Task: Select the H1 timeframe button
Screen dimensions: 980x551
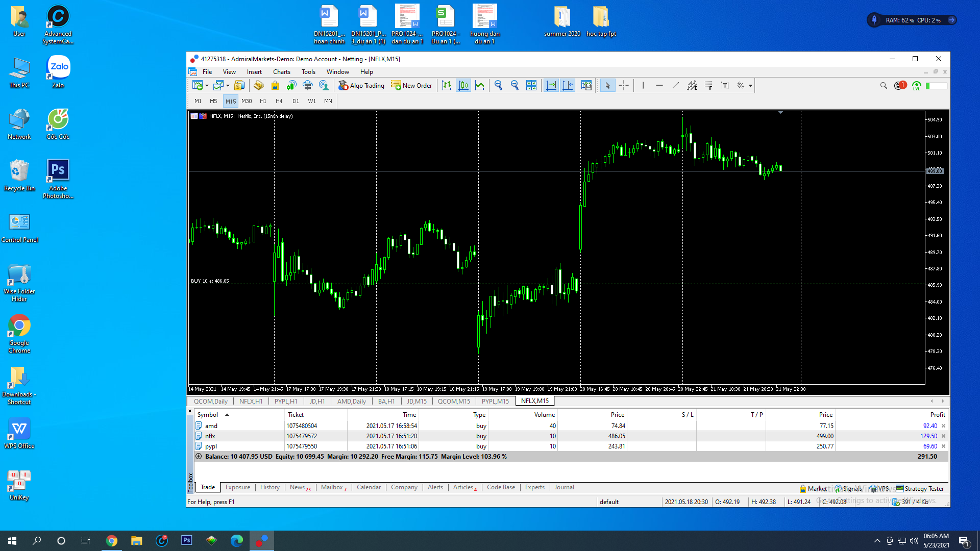Action: click(263, 101)
